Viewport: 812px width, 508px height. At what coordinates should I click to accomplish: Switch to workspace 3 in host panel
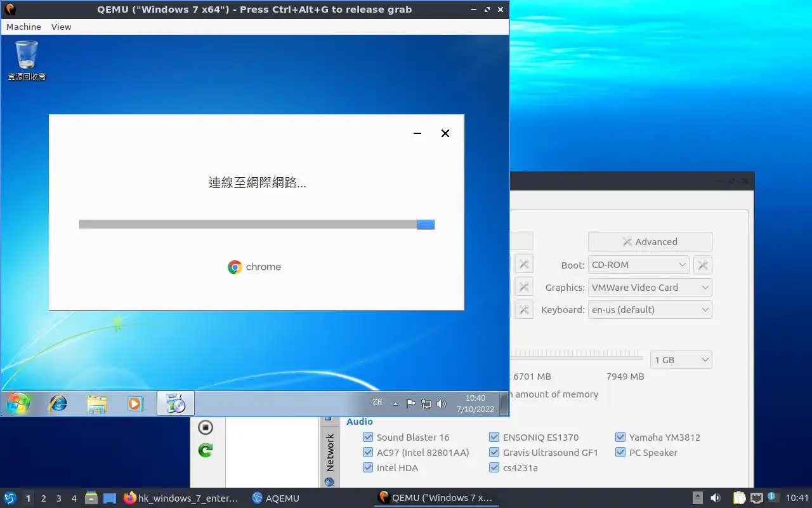pyautogui.click(x=59, y=498)
